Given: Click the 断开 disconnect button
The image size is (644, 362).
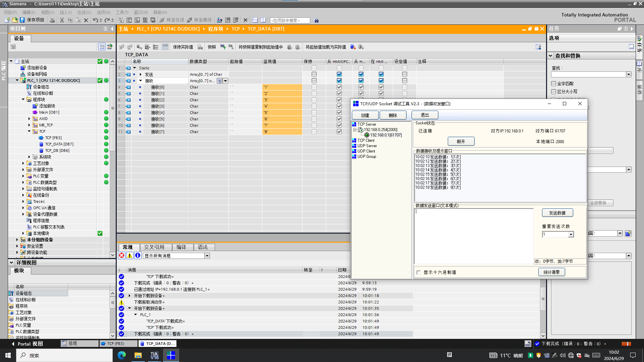Looking at the screenshot, I should pos(461,141).
